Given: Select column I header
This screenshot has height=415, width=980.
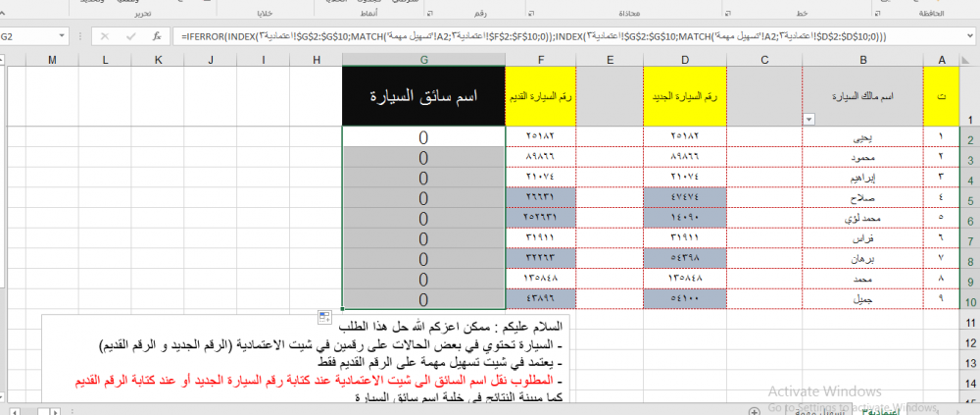Looking at the screenshot, I should click(263, 60).
